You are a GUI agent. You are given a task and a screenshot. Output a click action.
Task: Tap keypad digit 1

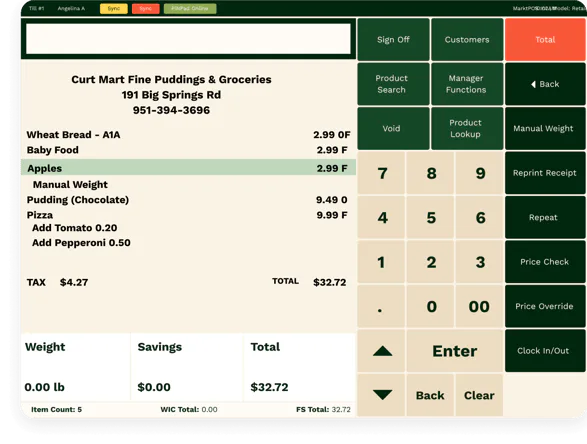(x=381, y=262)
